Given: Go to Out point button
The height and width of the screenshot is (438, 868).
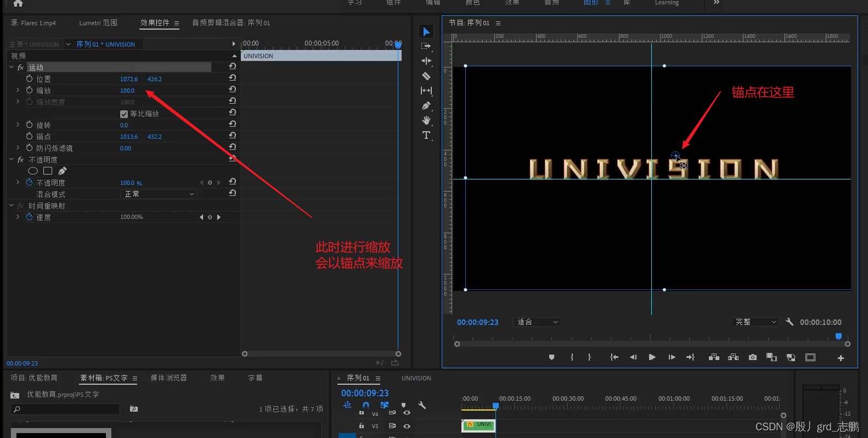Looking at the screenshot, I should 690,357.
